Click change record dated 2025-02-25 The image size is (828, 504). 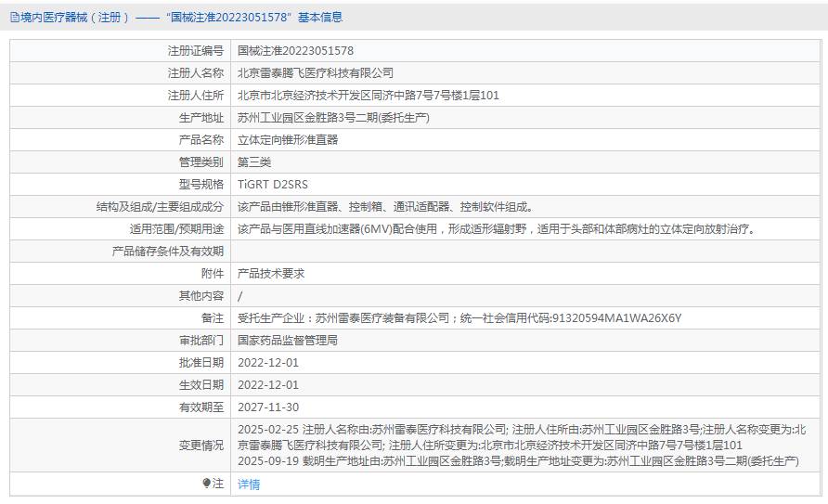522,437
